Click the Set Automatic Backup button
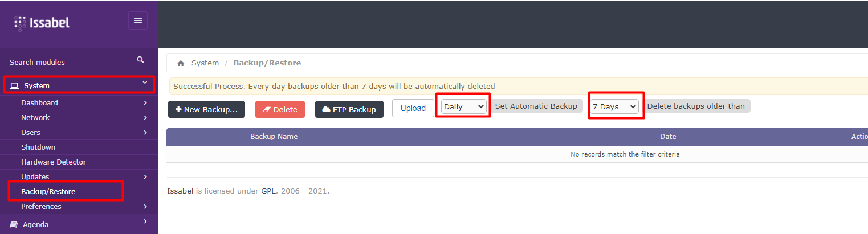This screenshot has width=868, height=234. pyautogui.click(x=536, y=106)
